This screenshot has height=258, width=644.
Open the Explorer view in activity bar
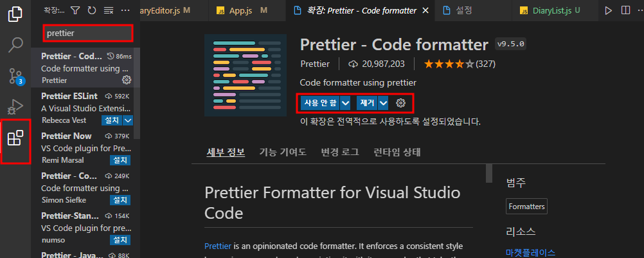15,14
